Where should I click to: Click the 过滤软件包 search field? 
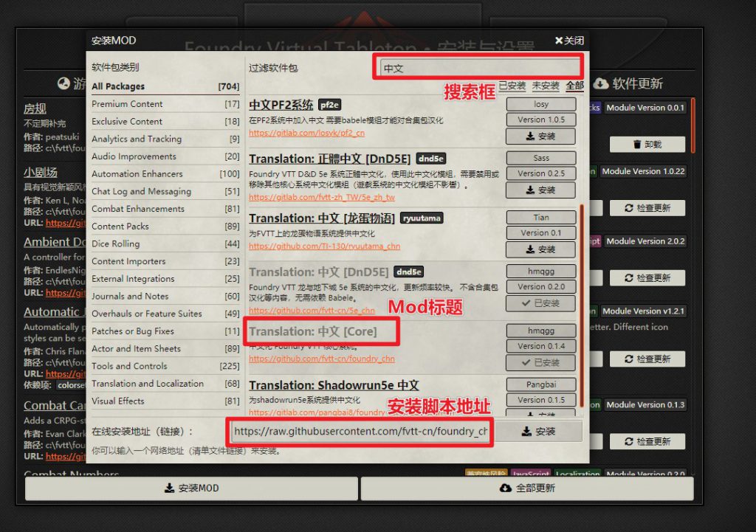point(480,68)
